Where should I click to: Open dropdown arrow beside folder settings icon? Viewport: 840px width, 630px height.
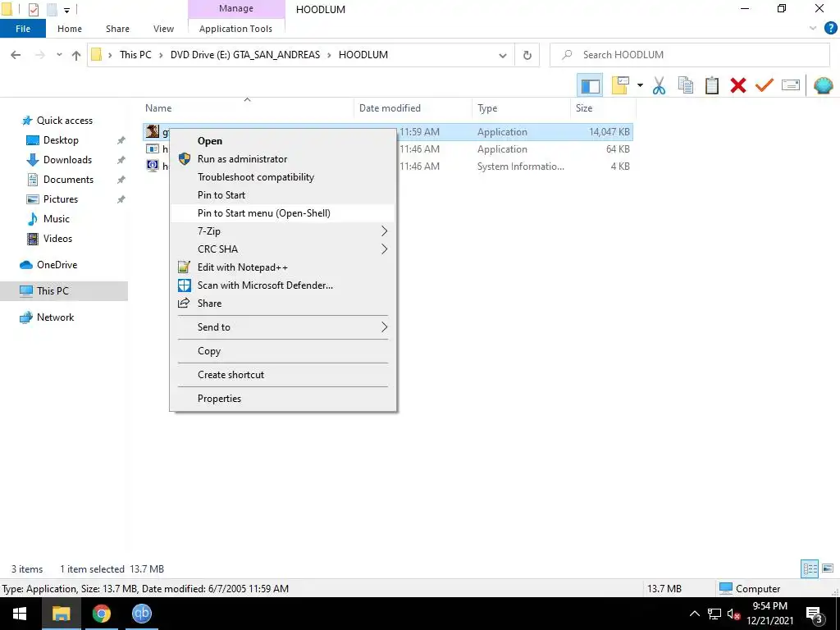tap(640, 85)
